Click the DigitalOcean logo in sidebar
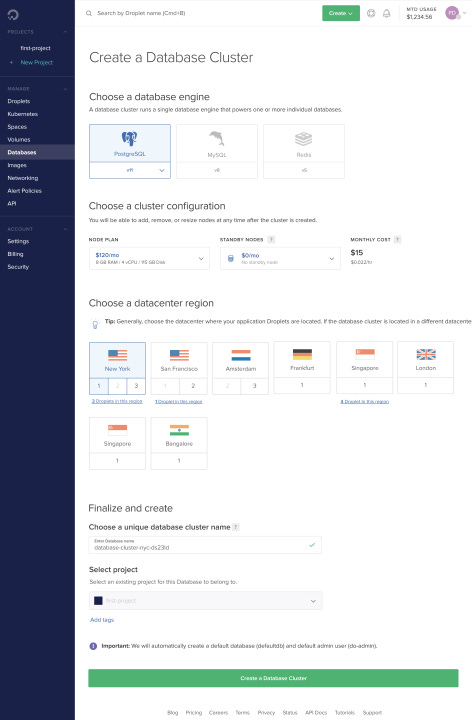The width and height of the screenshot is (472, 720). pyautogui.click(x=13, y=15)
